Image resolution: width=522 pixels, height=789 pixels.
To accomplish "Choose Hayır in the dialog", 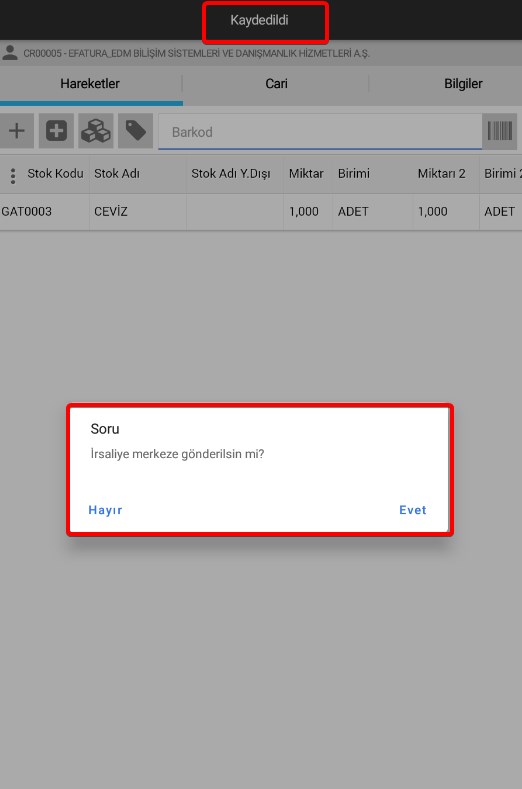I will tap(105, 510).
